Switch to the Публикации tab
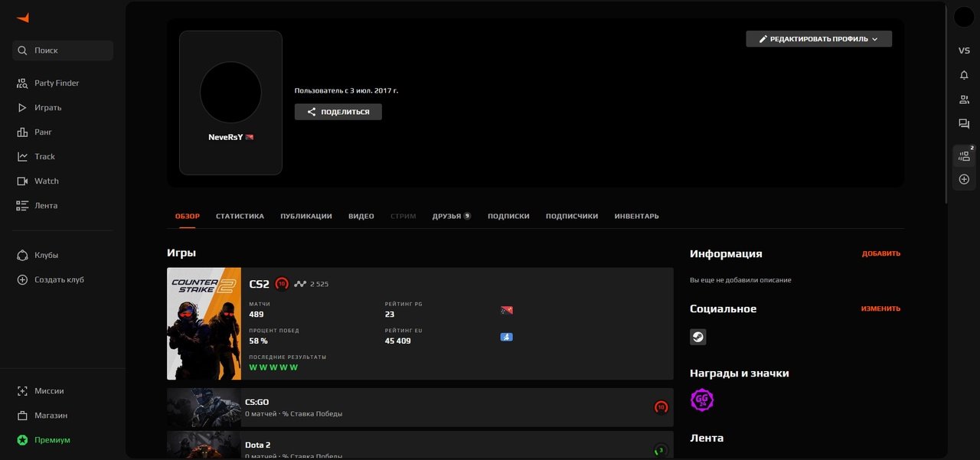 306,216
